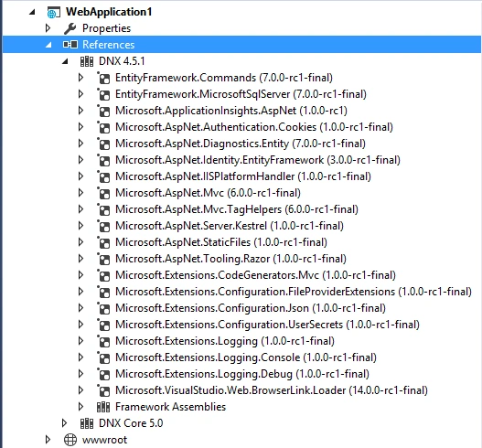Select EntityFramework.Commands (7.0.0-rc1-final) text

(x=224, y=78)
